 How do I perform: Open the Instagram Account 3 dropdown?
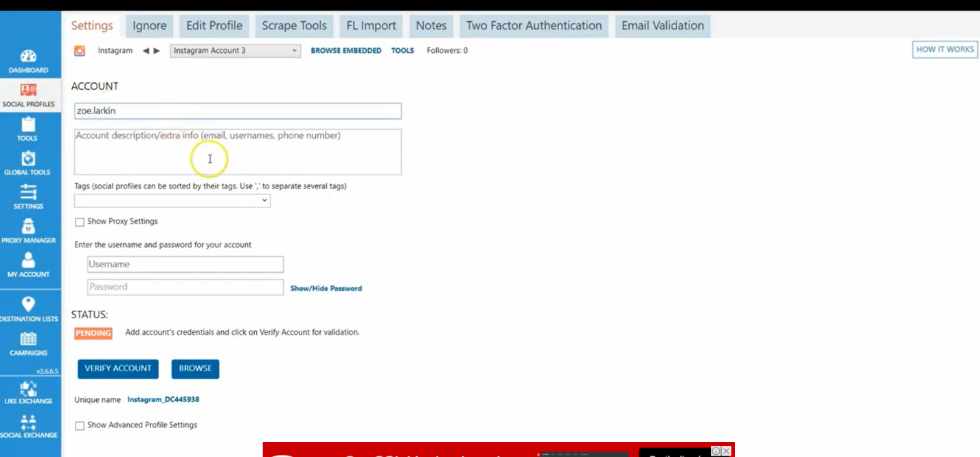tap(235, 51)
